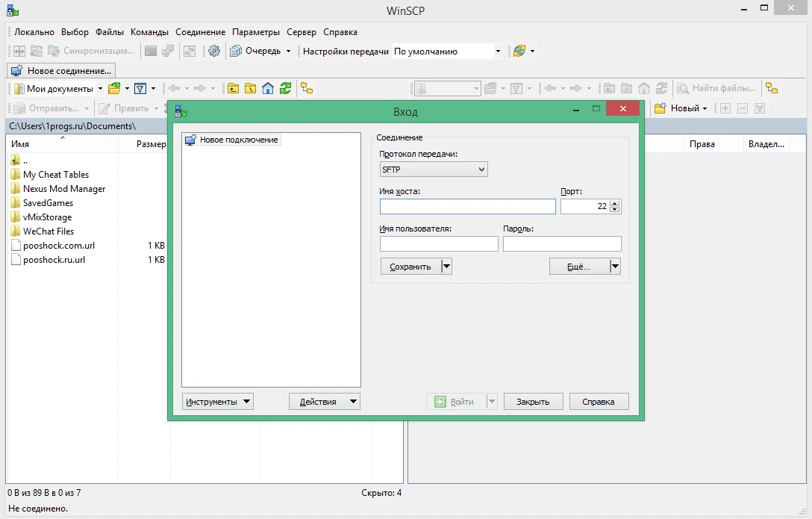
Task: Click the local panel filter icon
Action: pos(140,89)
